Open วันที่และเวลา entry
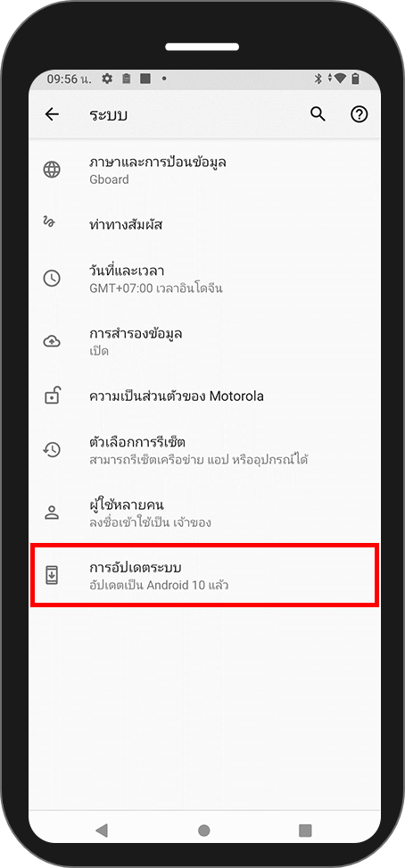This screenshot has width=405, height=868. (204, 279)
